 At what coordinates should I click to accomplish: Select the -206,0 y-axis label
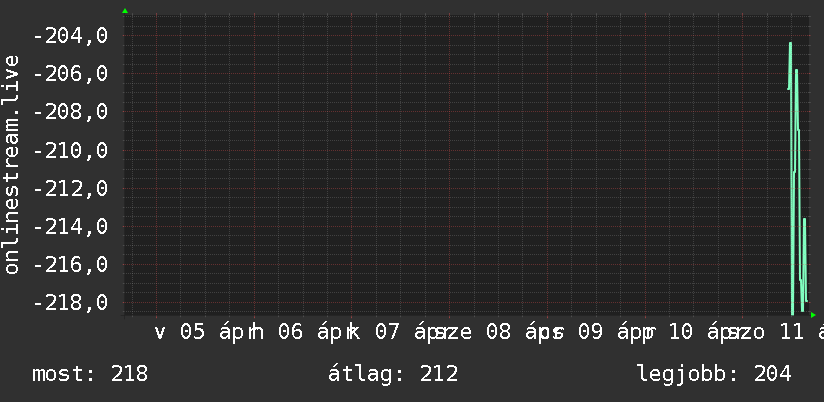[x=70, y=74]
